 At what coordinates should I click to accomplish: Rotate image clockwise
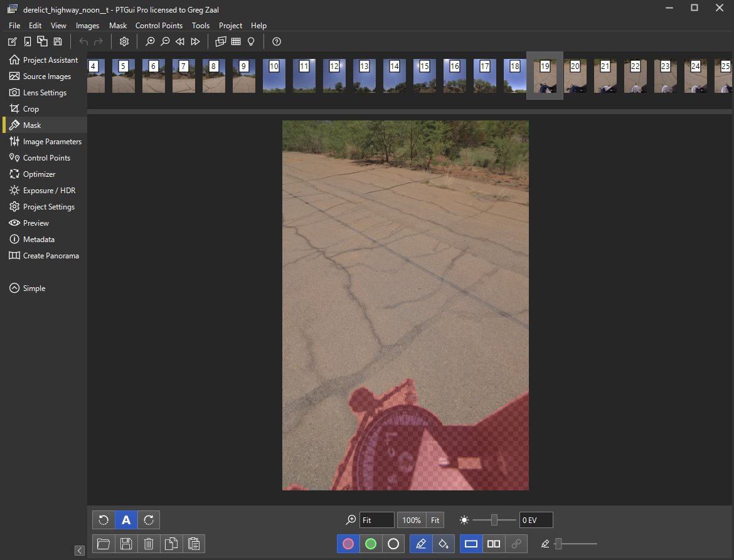tap(149, 520)
